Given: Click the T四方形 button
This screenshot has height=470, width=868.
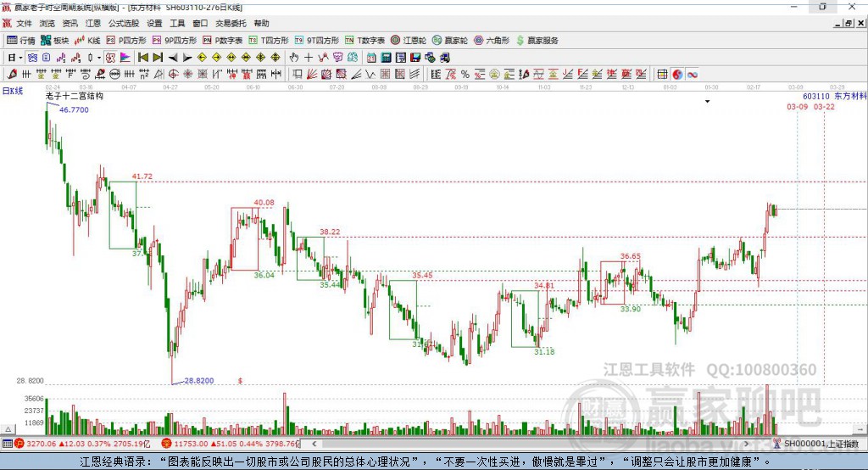Looking at the screenshot, I should pos(269,41).
